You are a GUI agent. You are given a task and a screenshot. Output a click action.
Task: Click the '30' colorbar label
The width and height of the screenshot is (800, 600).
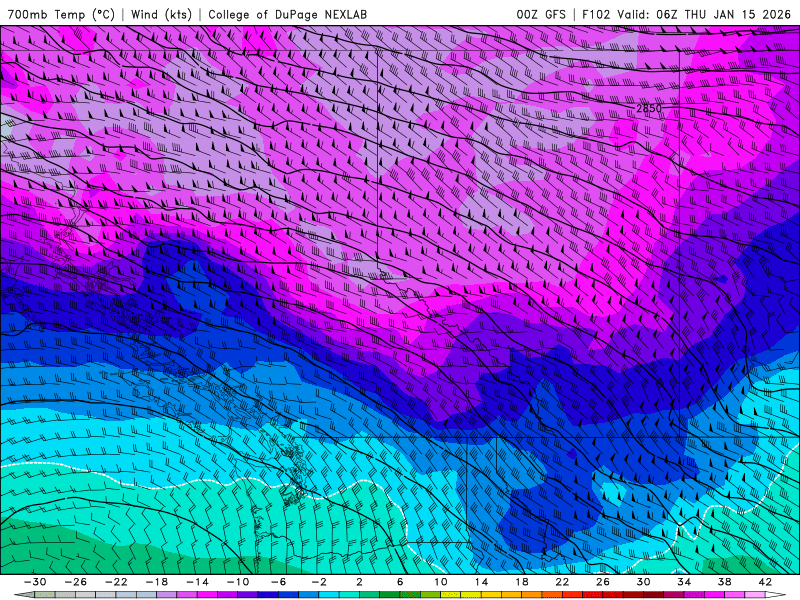click(643, 582)
